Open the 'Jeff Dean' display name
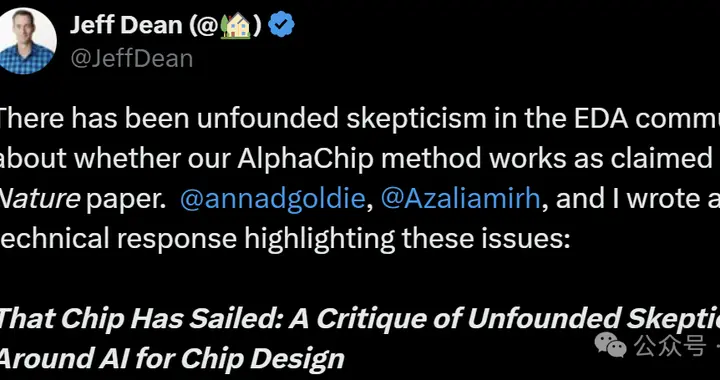Screen dimensions: 720x380 point(126,25)
